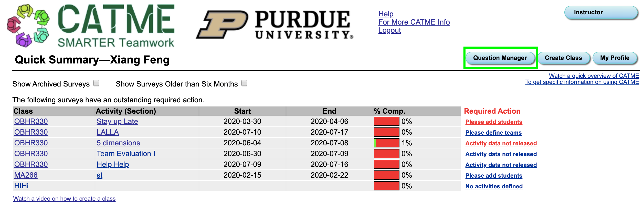The image size is (644, 205).
Task: Click No activities defined for HIHi
Action: tap(494, 186)
